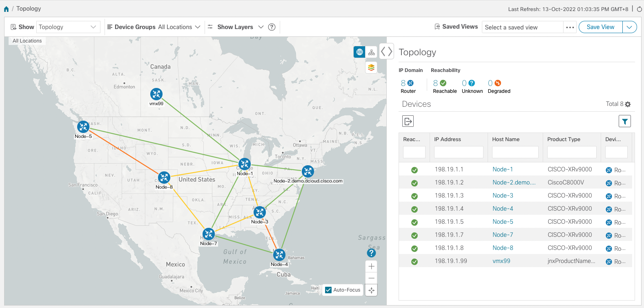
Task: Click the home icon in breadcrumb
Action: click(6, 9)
